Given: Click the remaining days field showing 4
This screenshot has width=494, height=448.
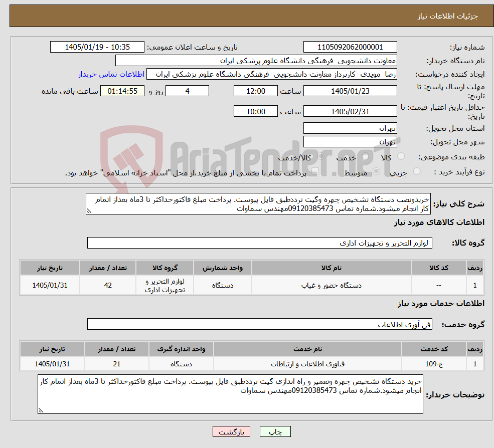Looking at the screenshot, I should pyautogui.click(x=187, y=91).
